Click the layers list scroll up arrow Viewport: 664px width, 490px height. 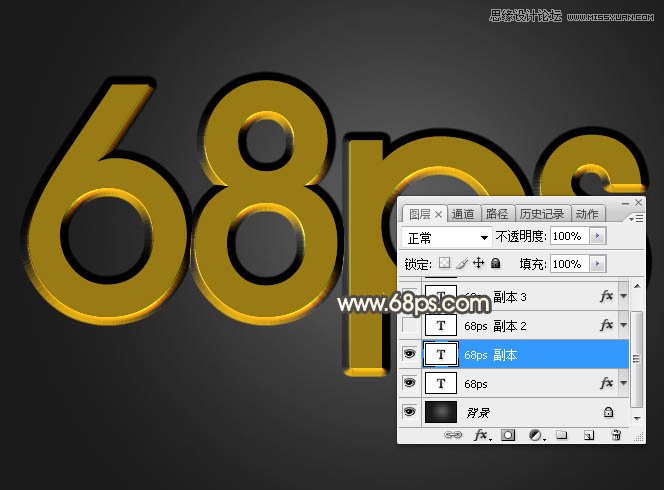(x=637, y=286)
